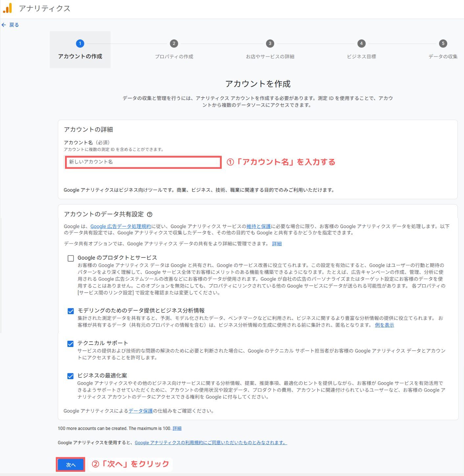
Task: Select step 4 ビジネス目標 tab
Action: coord(361,50)
